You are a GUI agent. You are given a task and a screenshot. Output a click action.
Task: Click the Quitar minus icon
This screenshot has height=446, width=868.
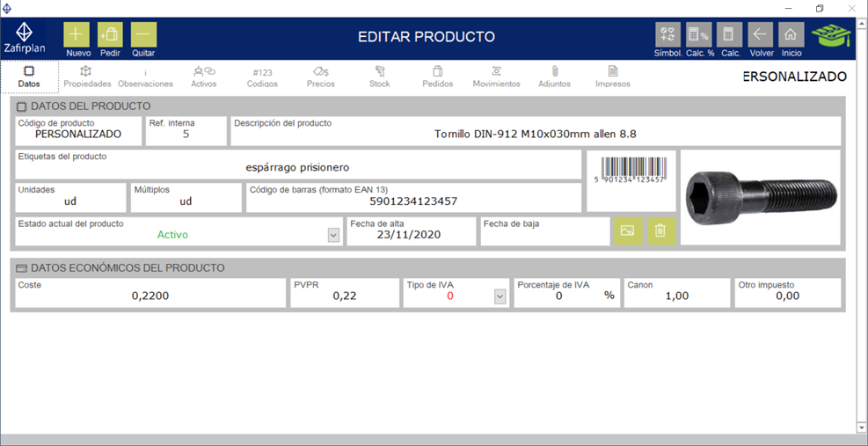[x=143, y=35]
